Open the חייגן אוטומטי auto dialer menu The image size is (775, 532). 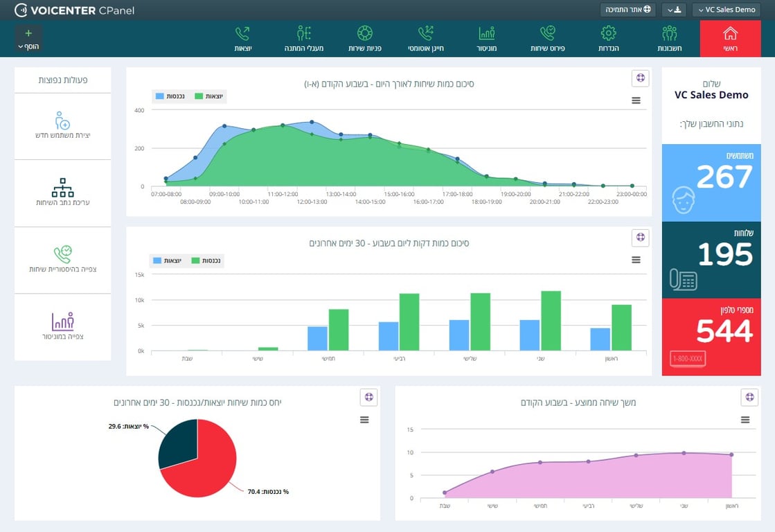[425, 39]
